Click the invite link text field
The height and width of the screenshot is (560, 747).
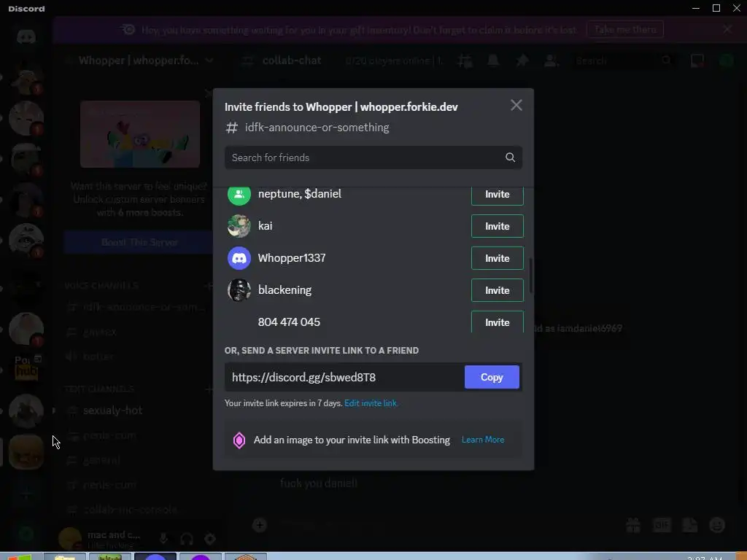pyautogui.click(x=344, y=377)
